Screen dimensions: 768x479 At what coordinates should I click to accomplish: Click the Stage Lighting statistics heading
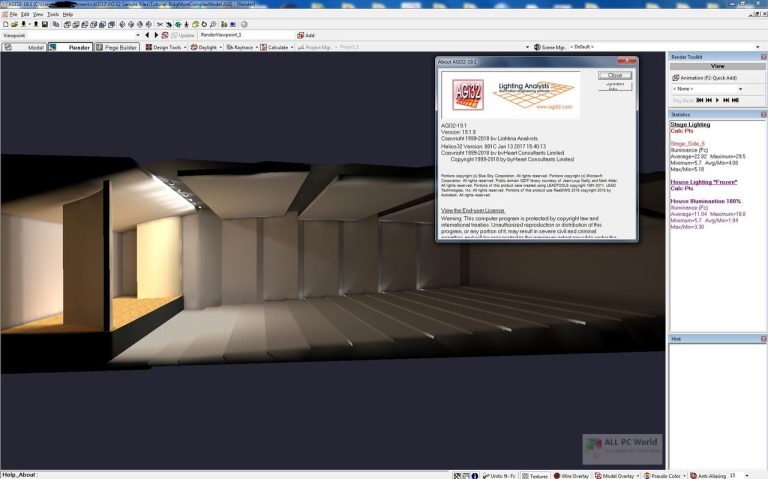pyautogui.click(x=690, y=124)
